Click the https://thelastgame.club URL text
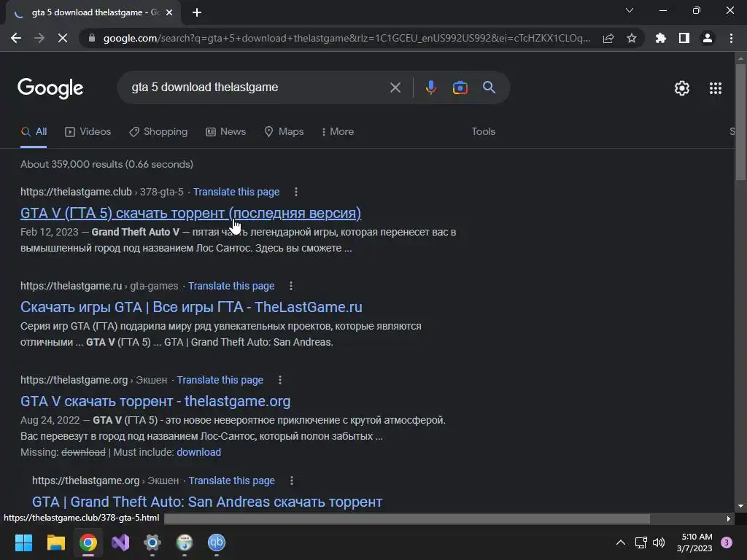Screen dimensions: 747x560 (76, 192)
